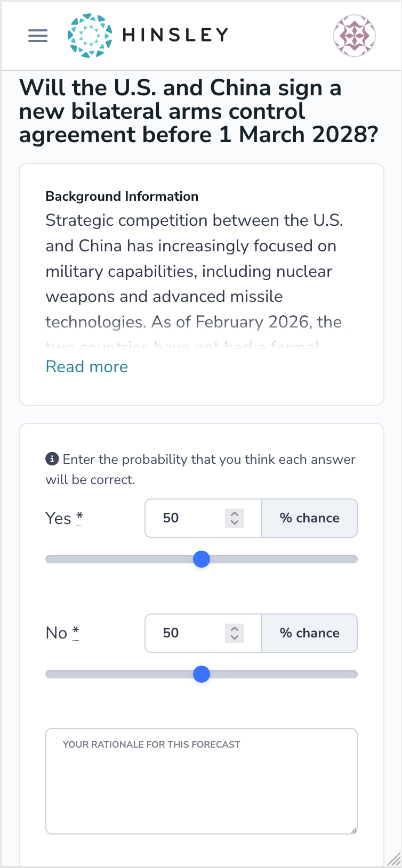Click the info icon above the probability inputs

(x=52, y=458)
